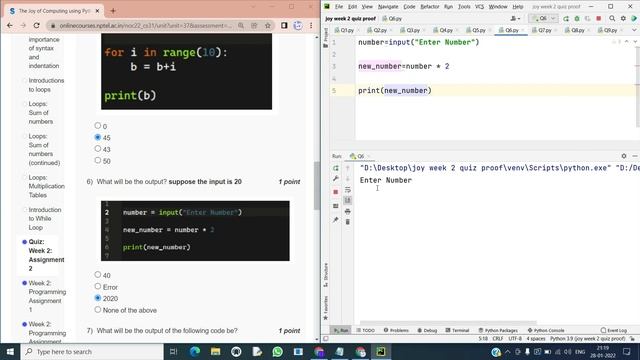The width and height of the screenshot is (640, 360).
Task: Switch to Q9.py editor tab
Action: click(610, 30)
